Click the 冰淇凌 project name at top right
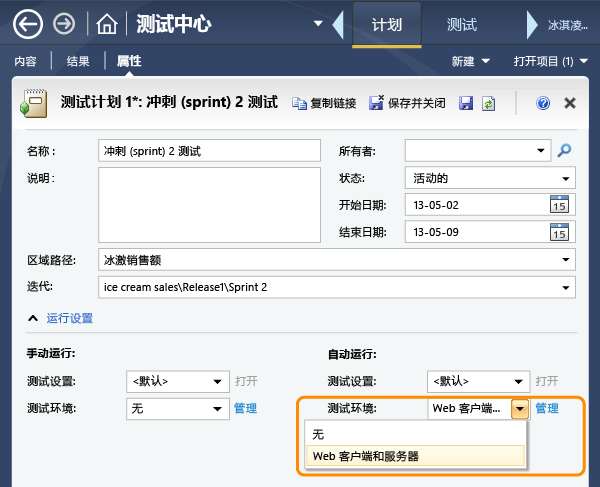 (x=567, y=25)
